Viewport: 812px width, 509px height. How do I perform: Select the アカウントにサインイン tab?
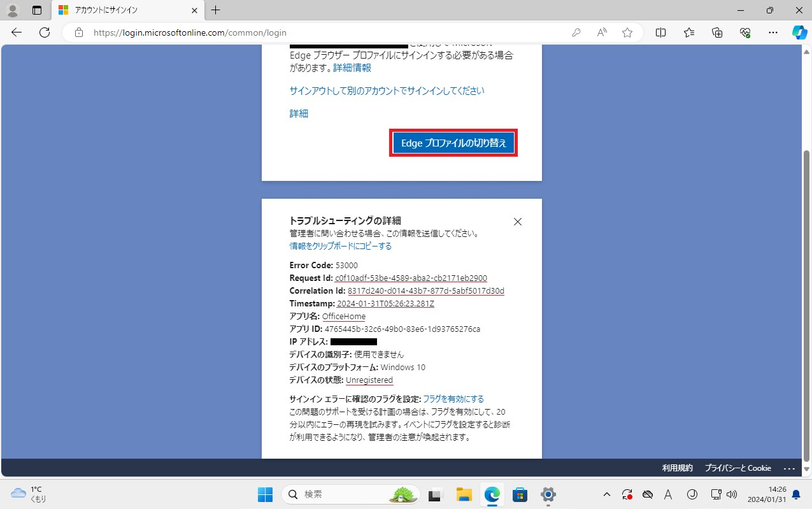pyautogui.click(x=127, y=10)
